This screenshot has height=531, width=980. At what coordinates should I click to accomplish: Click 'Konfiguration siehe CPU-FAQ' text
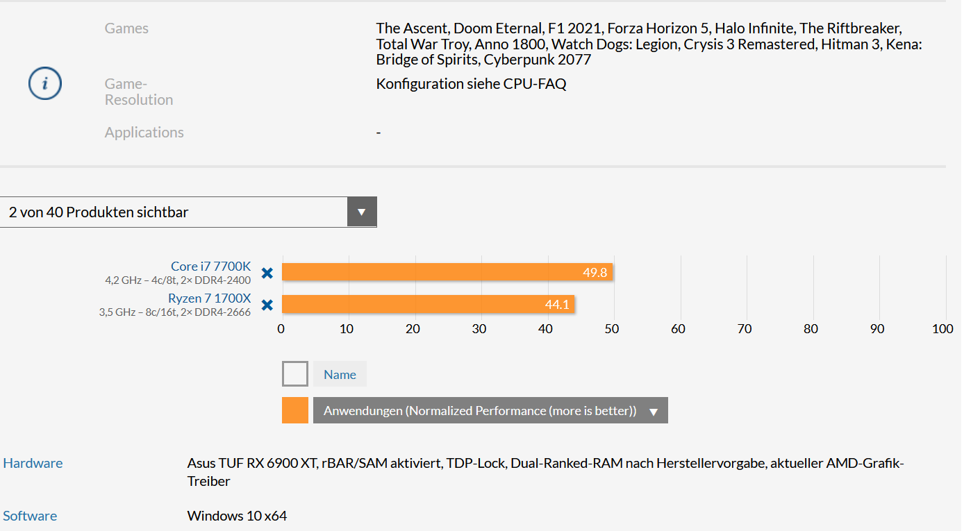[471, 84]
